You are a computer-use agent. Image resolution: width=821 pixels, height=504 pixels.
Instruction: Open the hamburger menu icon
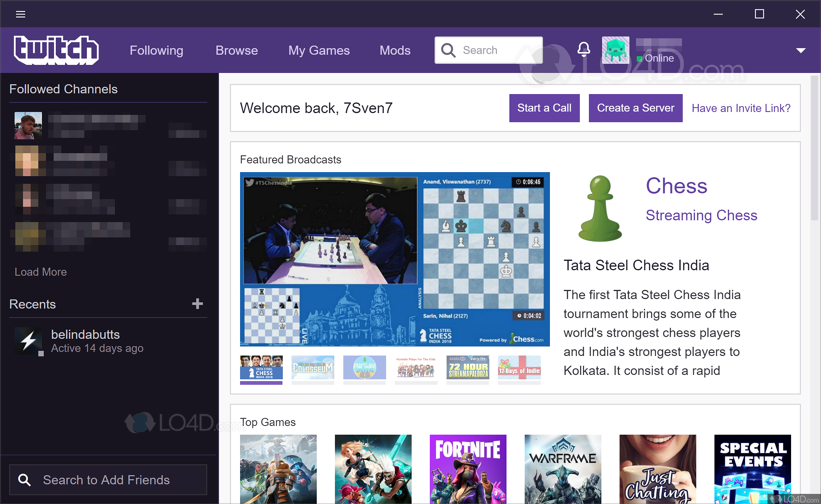point(20,14)
